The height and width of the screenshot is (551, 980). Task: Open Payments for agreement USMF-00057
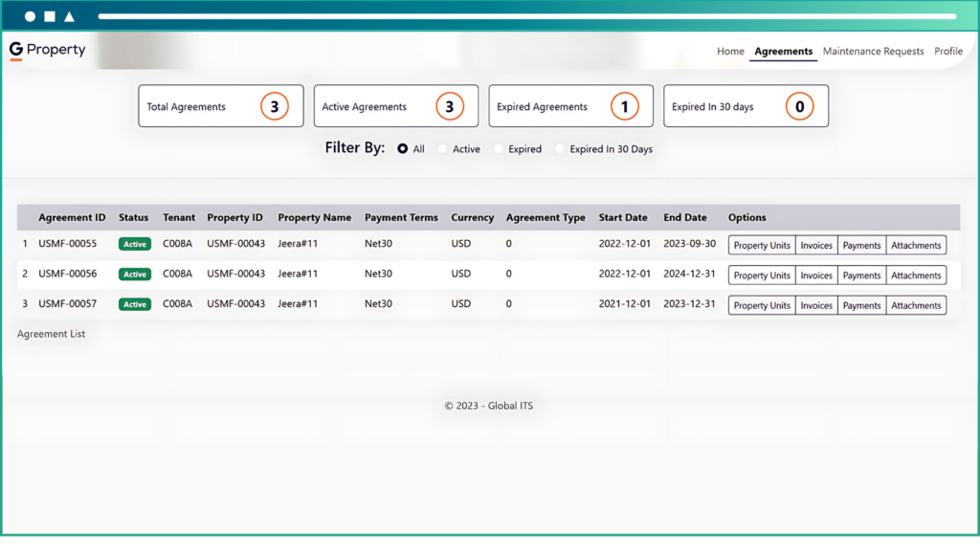tap(861, 305)
